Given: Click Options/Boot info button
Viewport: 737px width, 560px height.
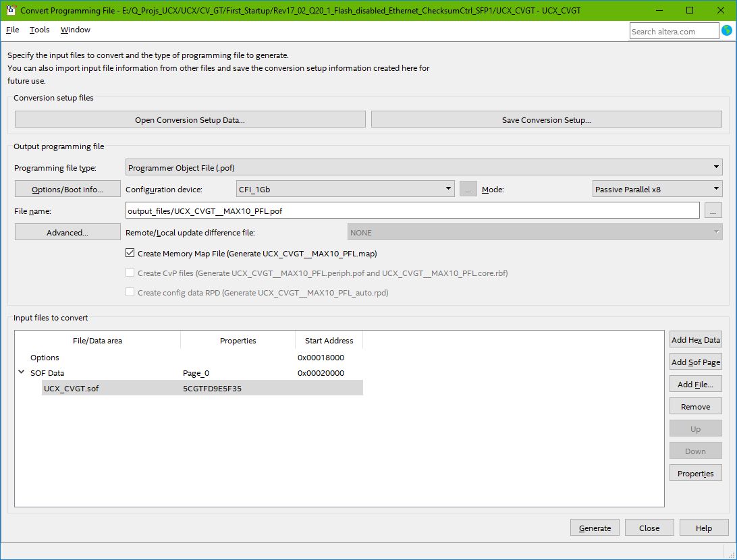Looking at the screenshot, I should [67, 189].
